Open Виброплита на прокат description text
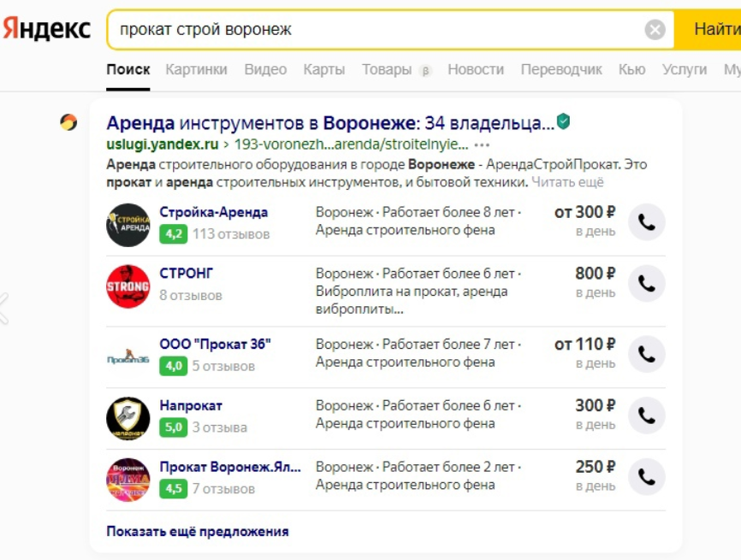The image size is (741, 560). [412, 300]
